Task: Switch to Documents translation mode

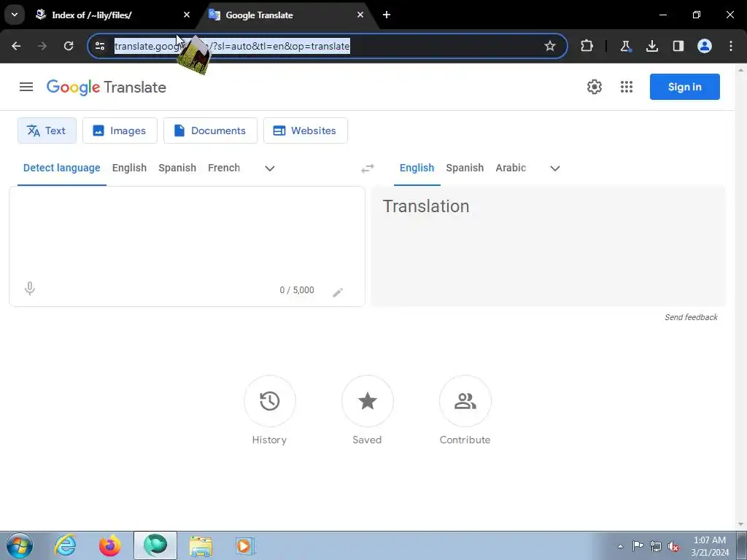Action: pyautogui.click(x=210, y=131)
